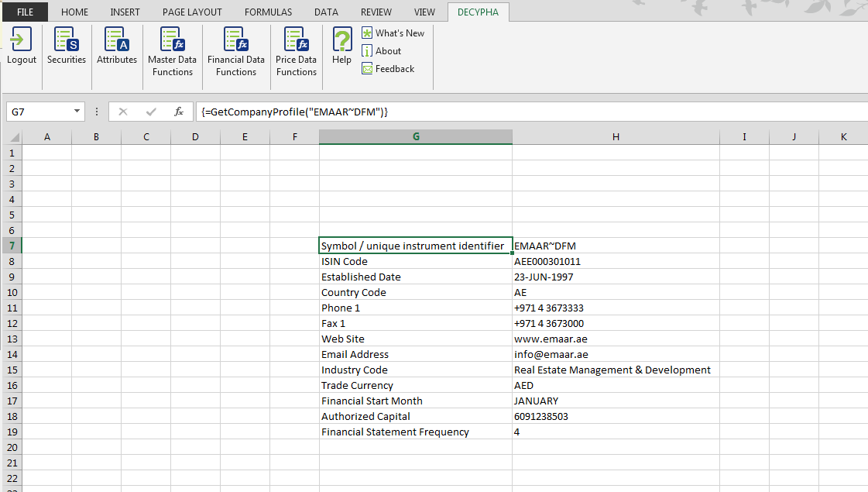Switch to the FORMULAS tab
The image size is (868, 492).
[269, 12]
